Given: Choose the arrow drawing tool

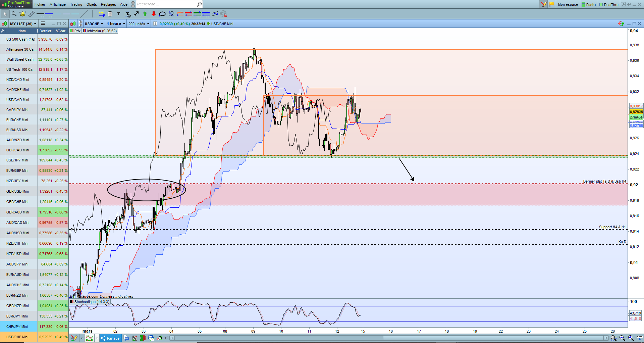Looking at the screenshot, I should pos(136,14).
